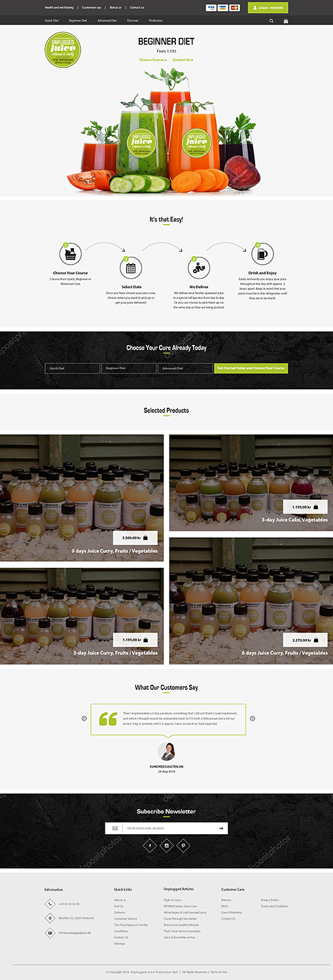Follow the Choose Course link
Screen dimensions: 333x980
pos(153,59)
